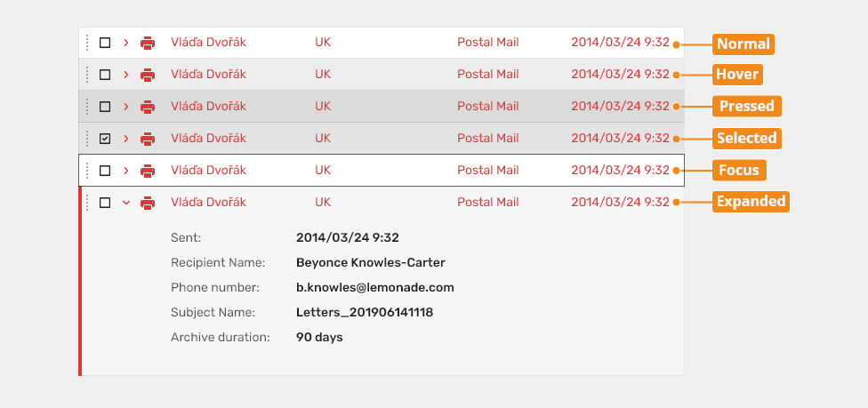Click the printer icon in the Expanded row
The height and width of the screenshot is (408, 868).
tap(148, 204)
